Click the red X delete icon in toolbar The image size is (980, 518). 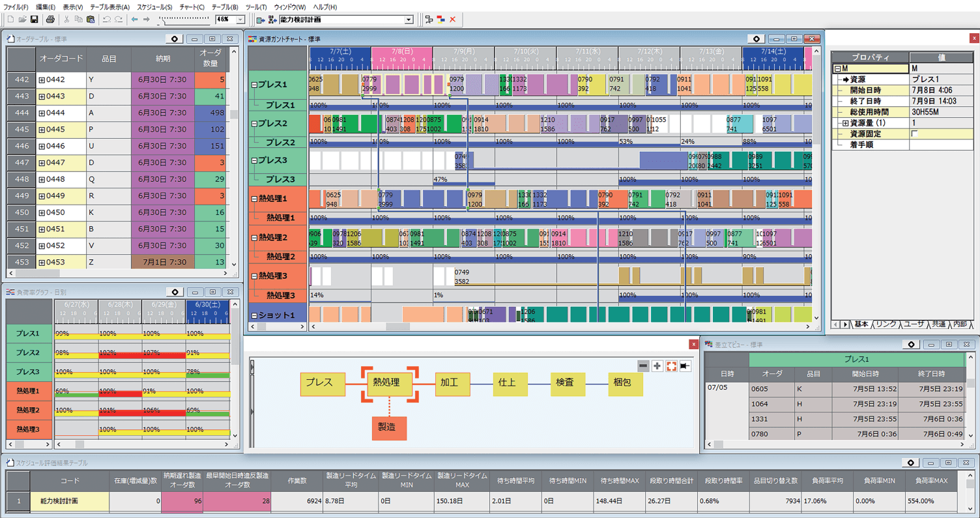pyautogui.click(x=453, y=20)
